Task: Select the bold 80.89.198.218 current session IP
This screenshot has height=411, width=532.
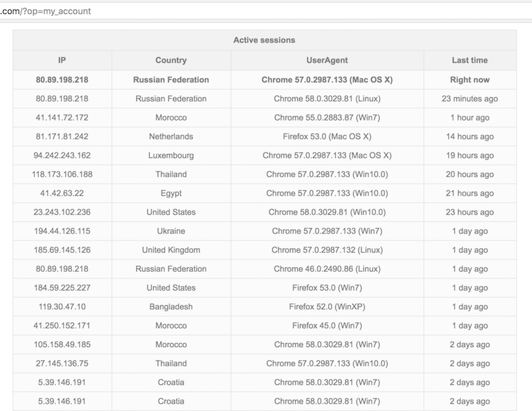Action: 62,80
